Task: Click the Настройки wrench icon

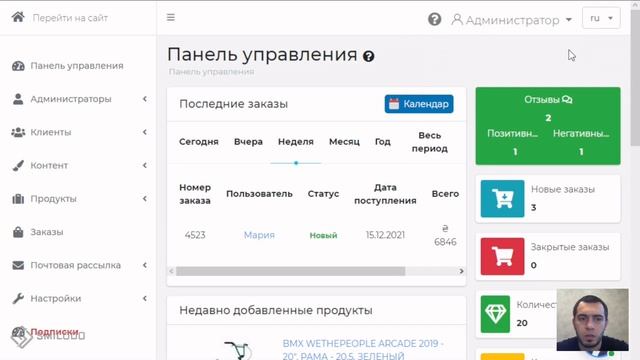Action: [18, 298]
